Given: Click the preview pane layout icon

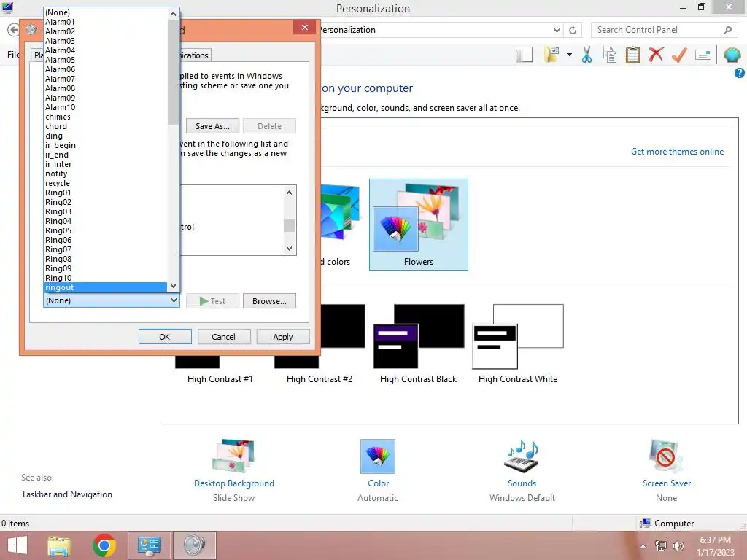Looking at the screenshot, I should pyautogui.click(x=524, y=55).
